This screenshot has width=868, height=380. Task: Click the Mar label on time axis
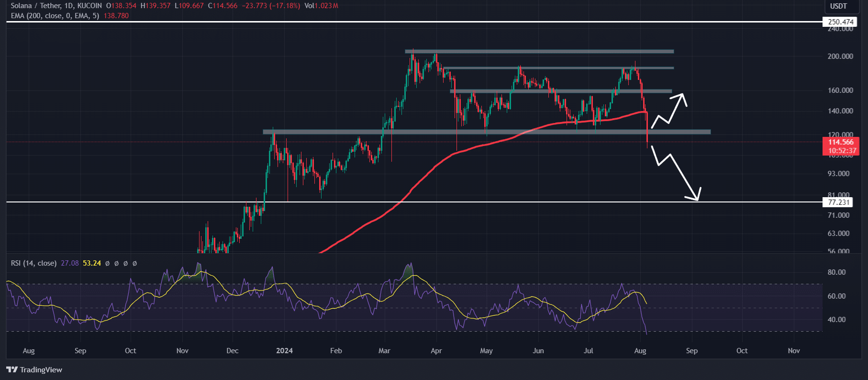coord(384,350)
